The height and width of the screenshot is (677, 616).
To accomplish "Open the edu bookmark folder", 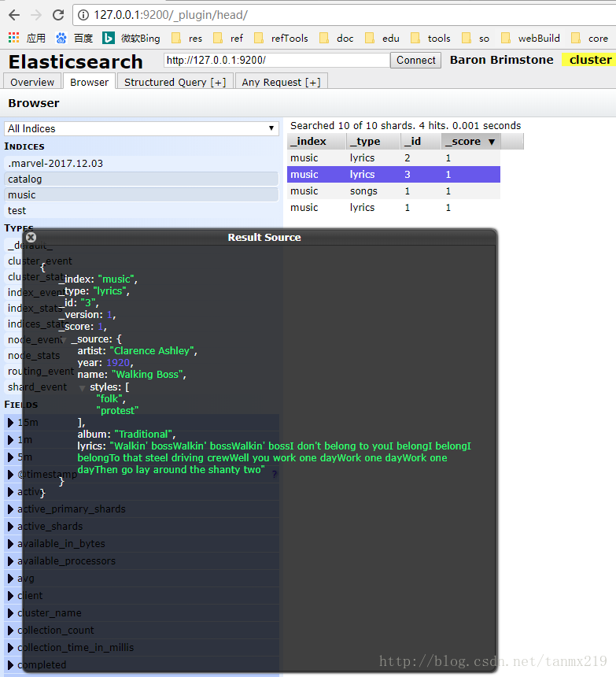I will pyautogui.click(x=382, y=38).
